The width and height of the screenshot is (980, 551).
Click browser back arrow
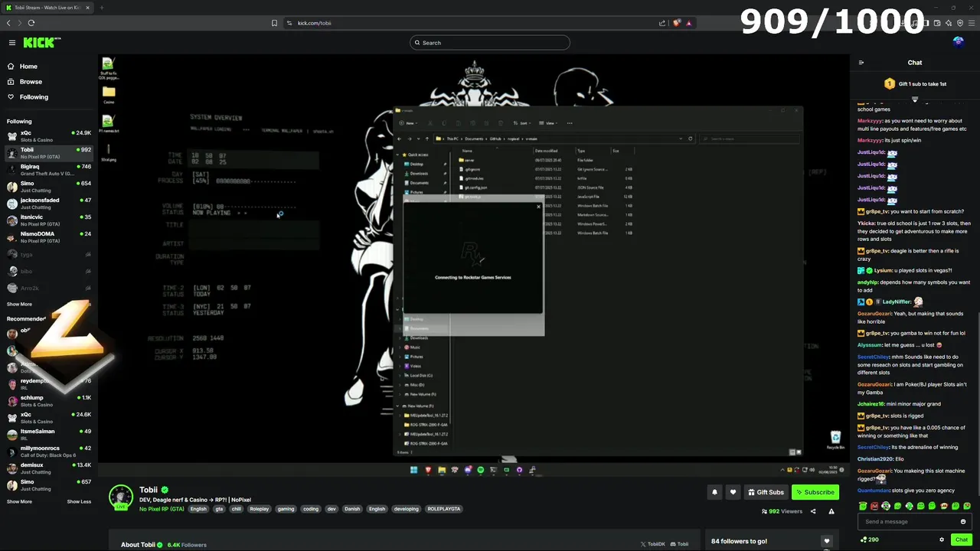[8, 23]
